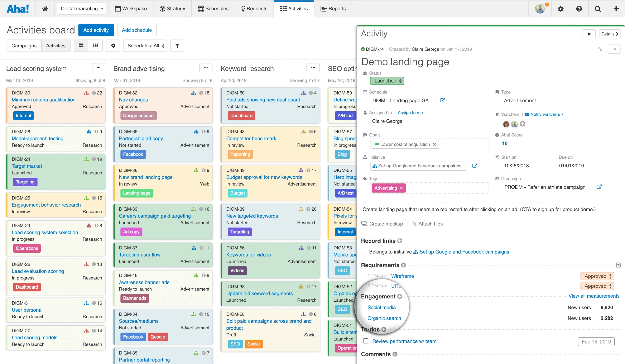Click the filter funnel icon
Image resolution: width=625 pixels, height=364 pixels.
pyautogui.click(x=177, y=46)
